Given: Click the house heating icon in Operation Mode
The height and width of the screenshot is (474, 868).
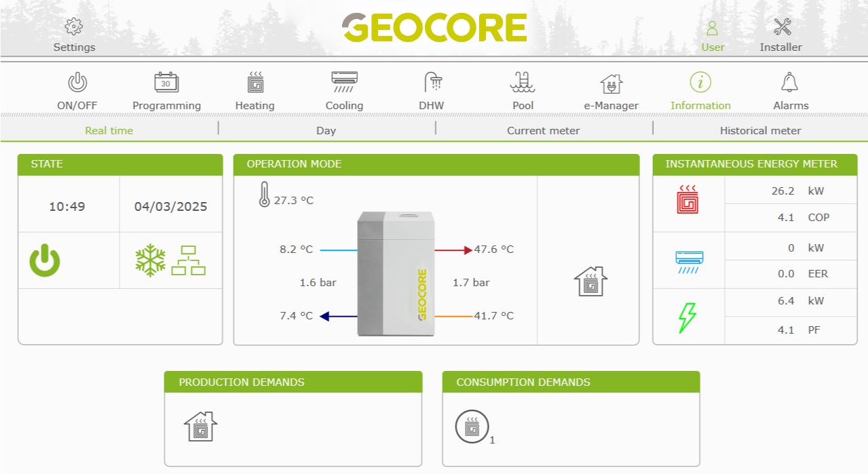Looking at the screenshot, I should 590,281.
